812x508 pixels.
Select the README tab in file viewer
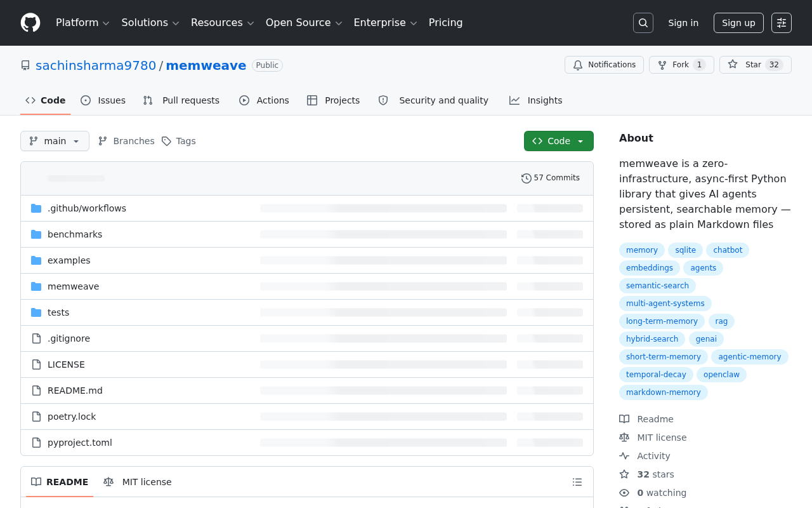coord(60,482)
